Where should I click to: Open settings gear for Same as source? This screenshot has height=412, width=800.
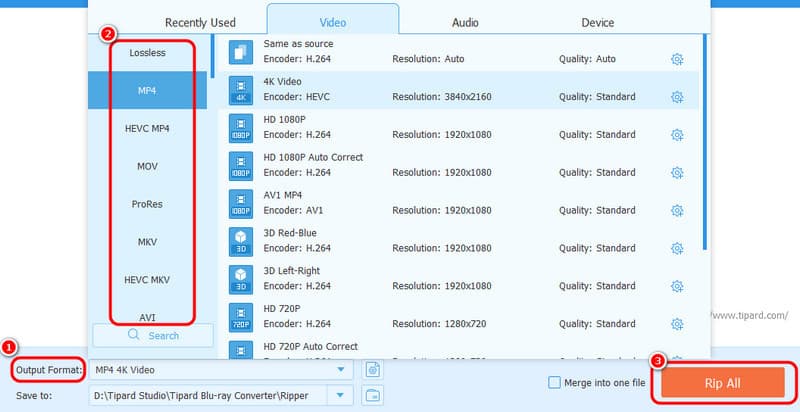pos(677,59)
